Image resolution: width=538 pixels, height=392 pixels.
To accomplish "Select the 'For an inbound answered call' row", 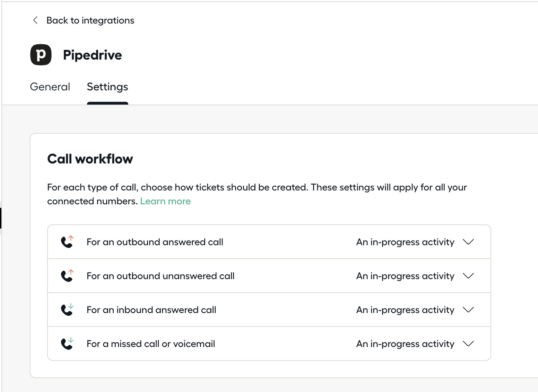I will [269, 310].
